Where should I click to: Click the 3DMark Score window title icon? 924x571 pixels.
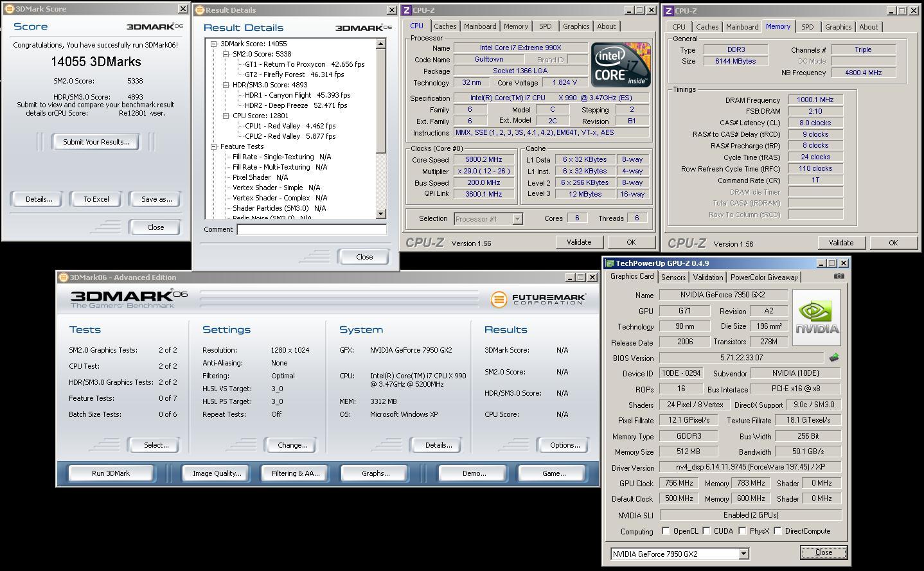point(9,9)
